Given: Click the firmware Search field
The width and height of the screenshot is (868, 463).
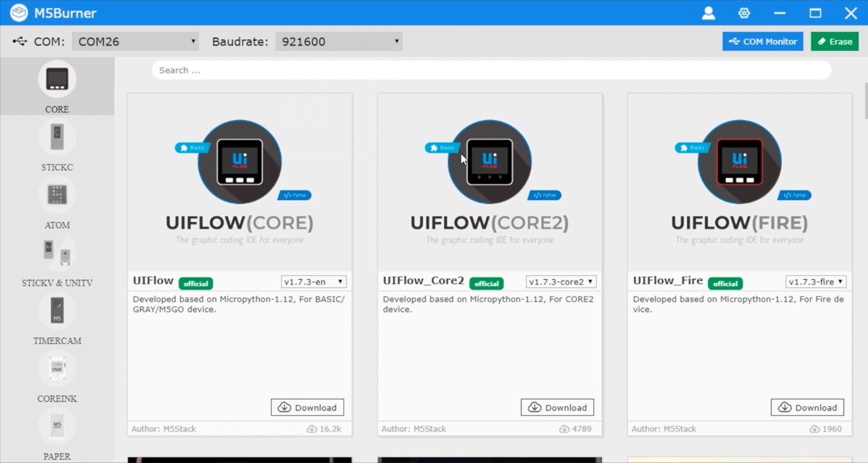Looking at the screenshot, I should pos(491,71).
